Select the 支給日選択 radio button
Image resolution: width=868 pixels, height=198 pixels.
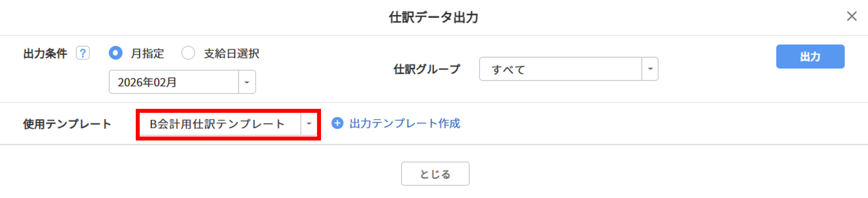[x=188, y=53]
